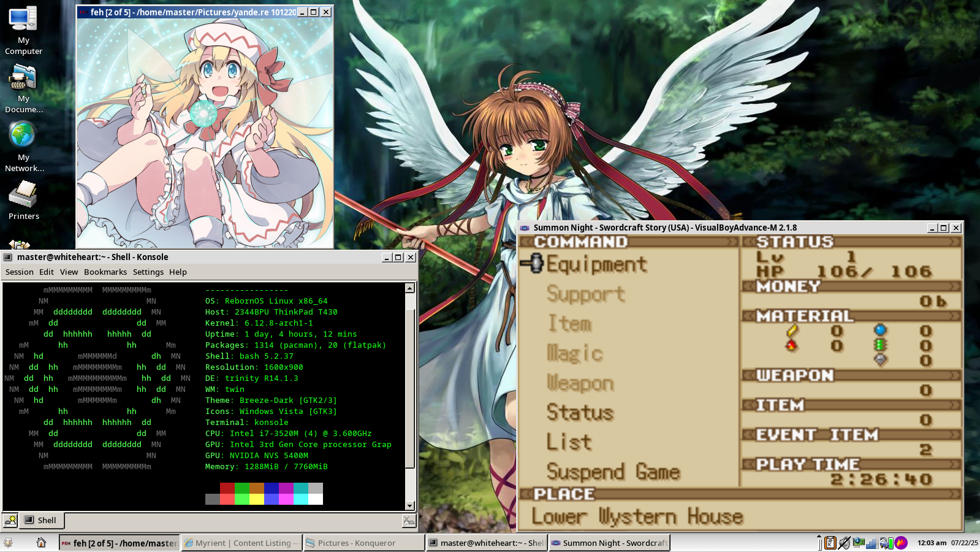Click the GPU: NVIDIA NVS 5400M line

point(257,456)
